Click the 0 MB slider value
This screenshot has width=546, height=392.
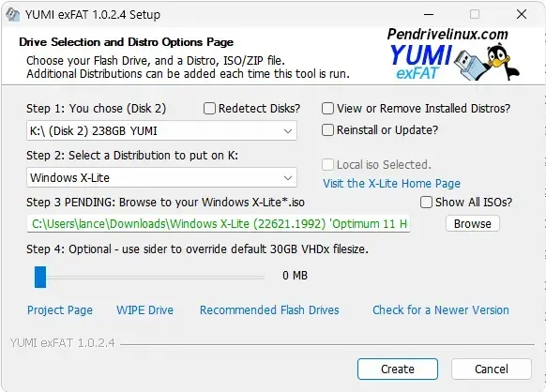click(x=295, y=276)
